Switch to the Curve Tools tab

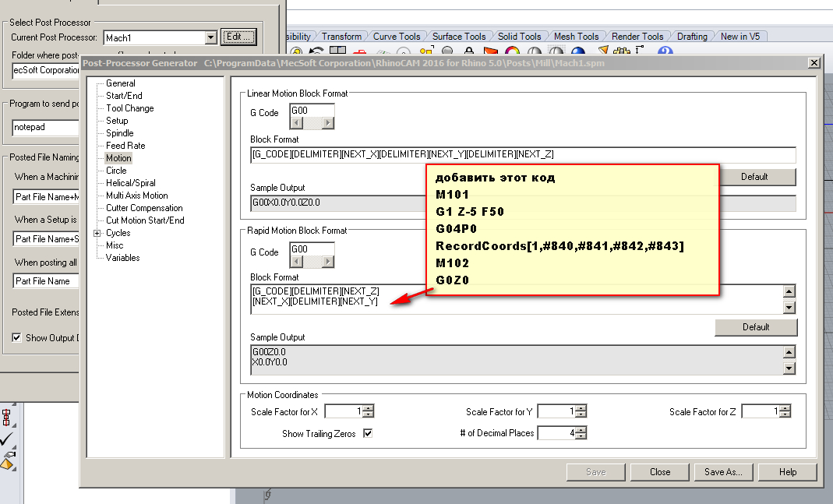tap(397, 37)
